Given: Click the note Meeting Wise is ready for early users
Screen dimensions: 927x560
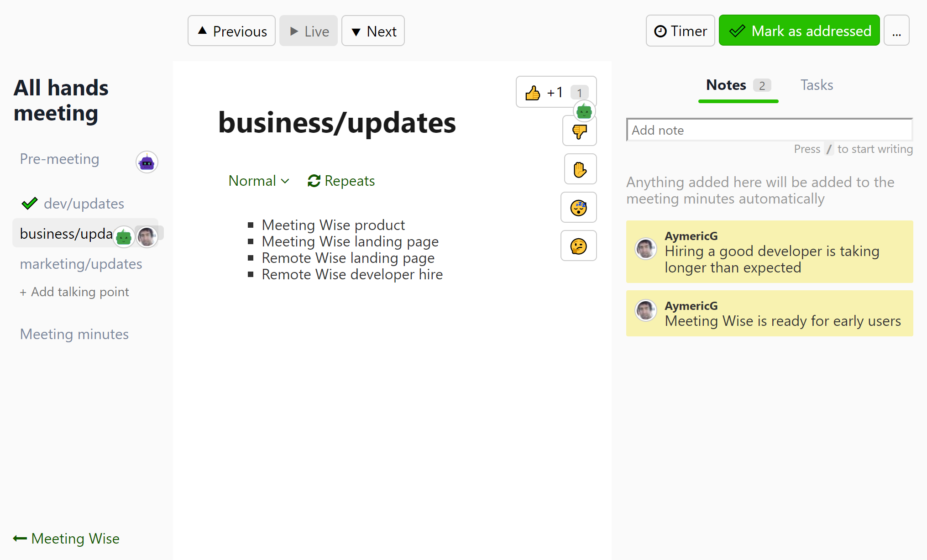Looking at the screenshot, I should click(770, 313).
